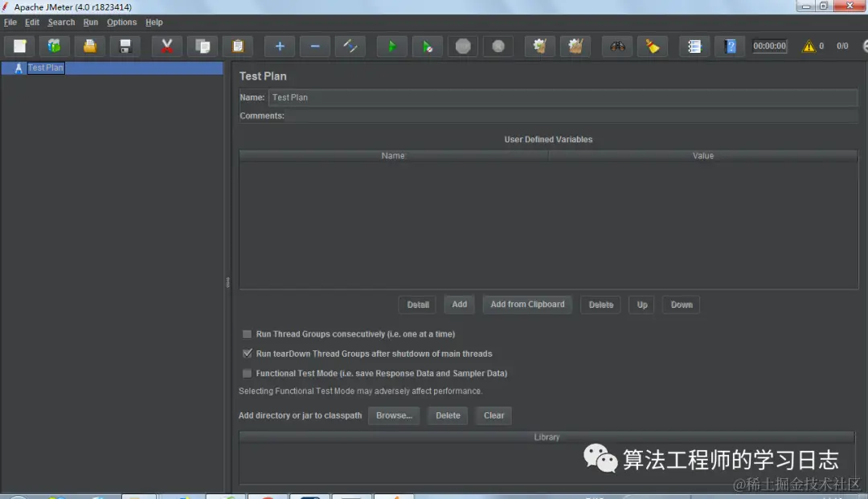Click the Down button
The image size is (868, 499).
tap(682, 305)
